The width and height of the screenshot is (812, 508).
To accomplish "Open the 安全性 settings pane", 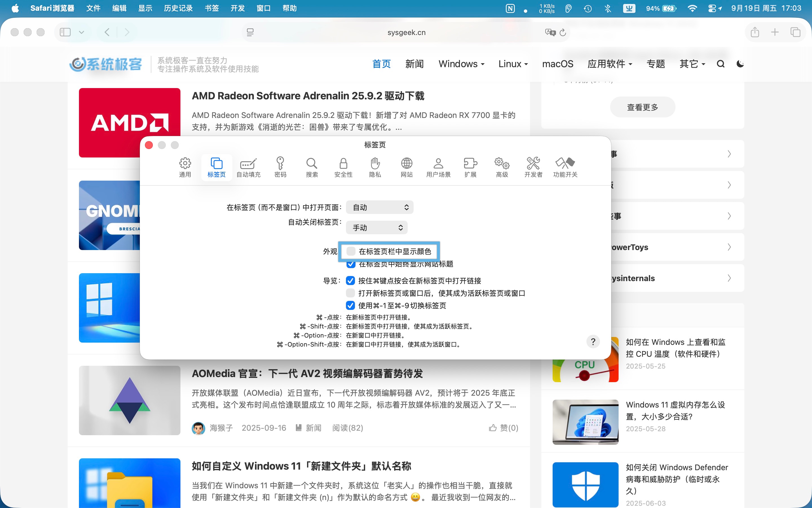I will (343, 167).
